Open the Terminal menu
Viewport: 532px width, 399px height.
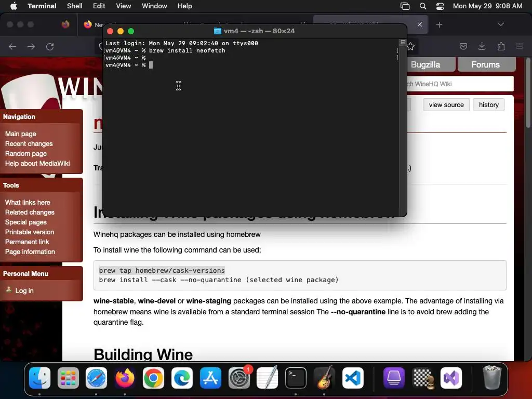(42, 6)
